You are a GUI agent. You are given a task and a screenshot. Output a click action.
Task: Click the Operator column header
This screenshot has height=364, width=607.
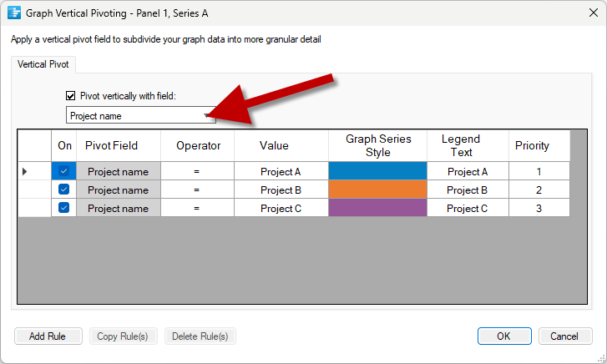tap(197, 145)
